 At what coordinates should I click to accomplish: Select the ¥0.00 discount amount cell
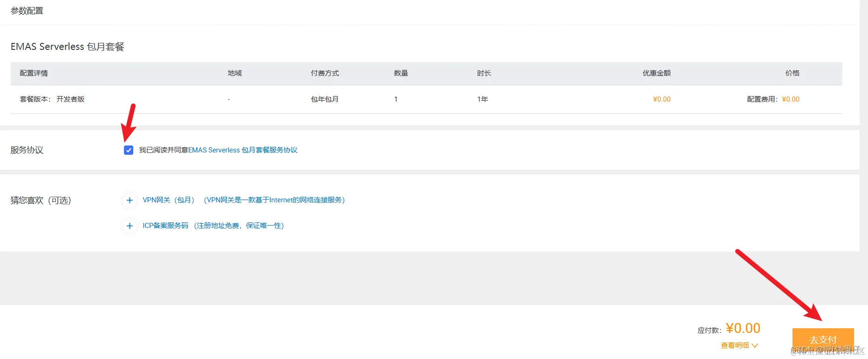(x=662, y=99)
